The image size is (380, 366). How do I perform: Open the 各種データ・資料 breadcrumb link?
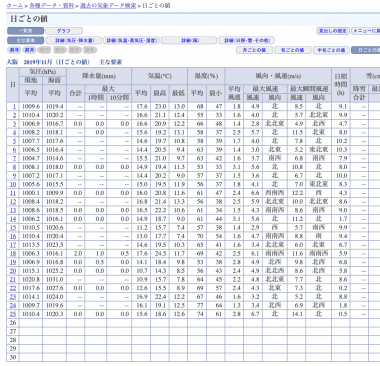(x=52, y=6)
